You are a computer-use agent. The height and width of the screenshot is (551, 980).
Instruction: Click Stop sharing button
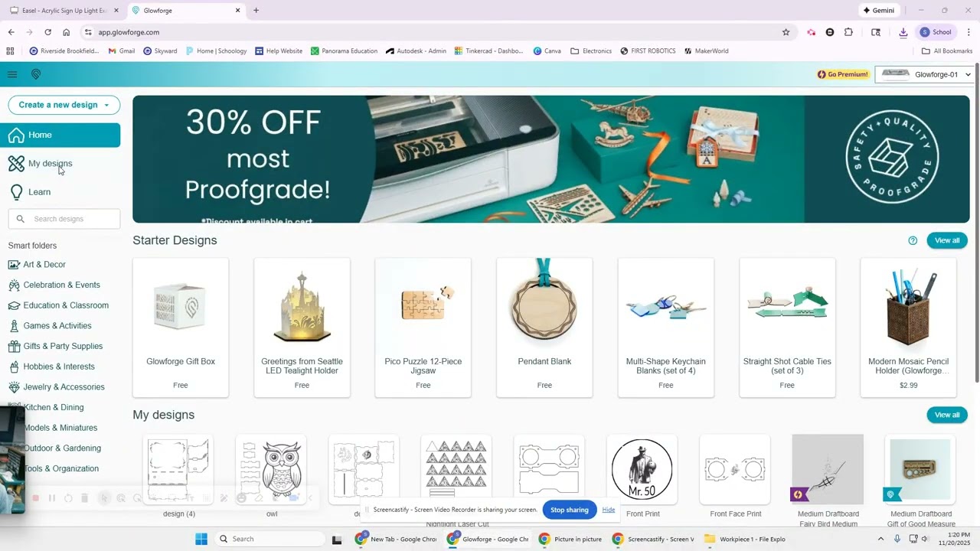[569, 510]
